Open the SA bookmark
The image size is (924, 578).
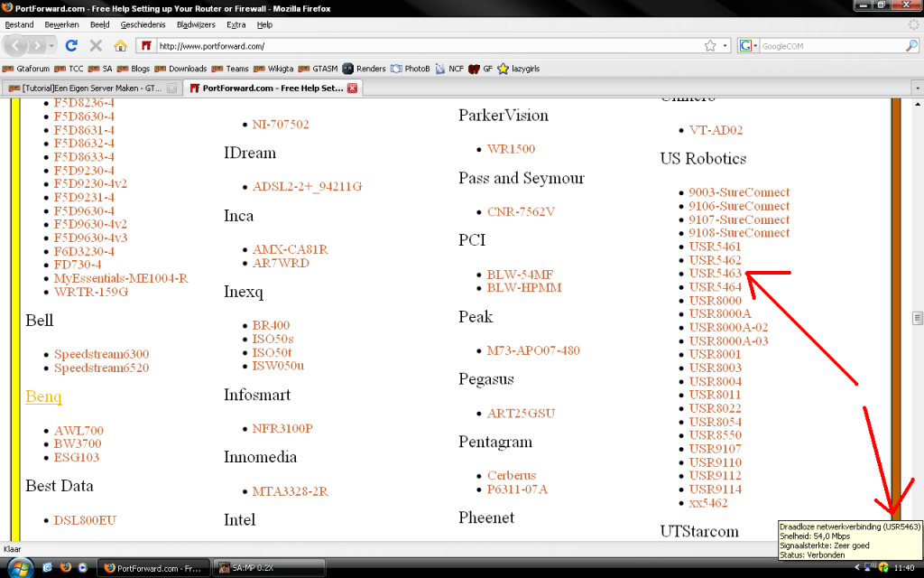coord(100,69)
